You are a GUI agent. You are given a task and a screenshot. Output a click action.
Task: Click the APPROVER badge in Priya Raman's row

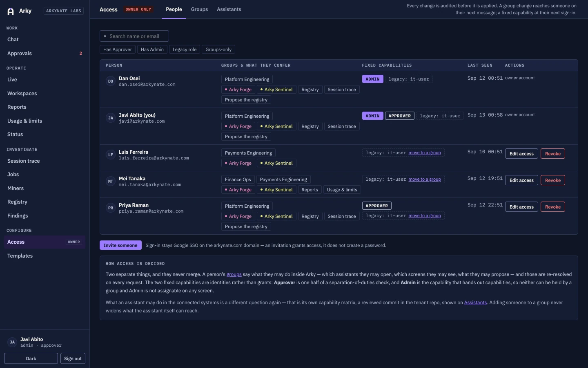click(x=376, y=206)
